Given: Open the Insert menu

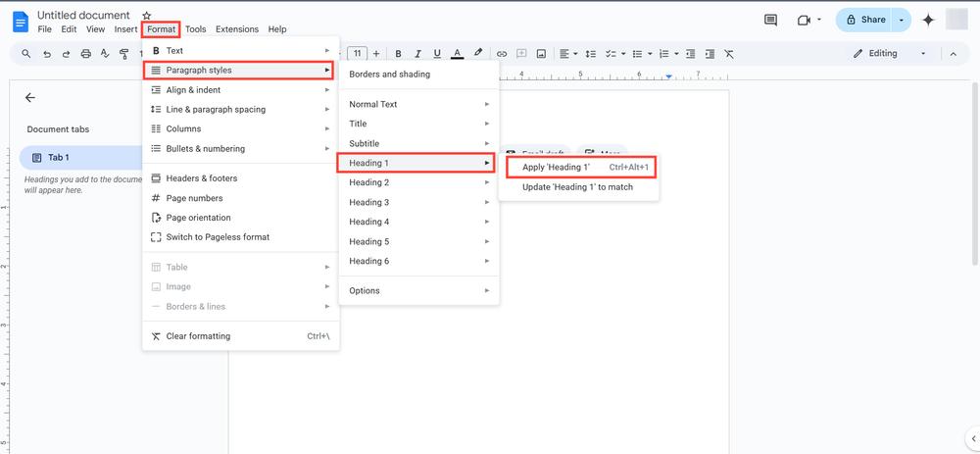Looking at the screenshot, I should (125, 29).
